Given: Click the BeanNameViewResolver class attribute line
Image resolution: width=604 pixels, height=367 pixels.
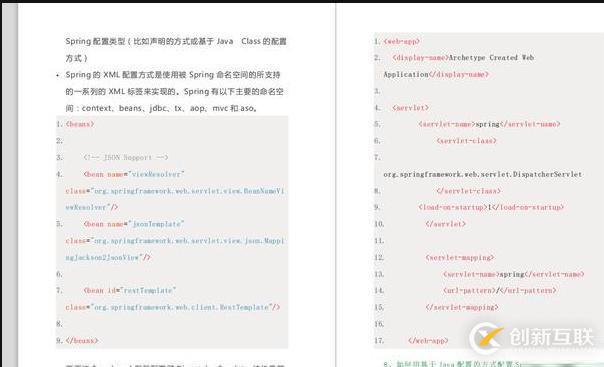Looking at the screenshot, I should [175, 191].
